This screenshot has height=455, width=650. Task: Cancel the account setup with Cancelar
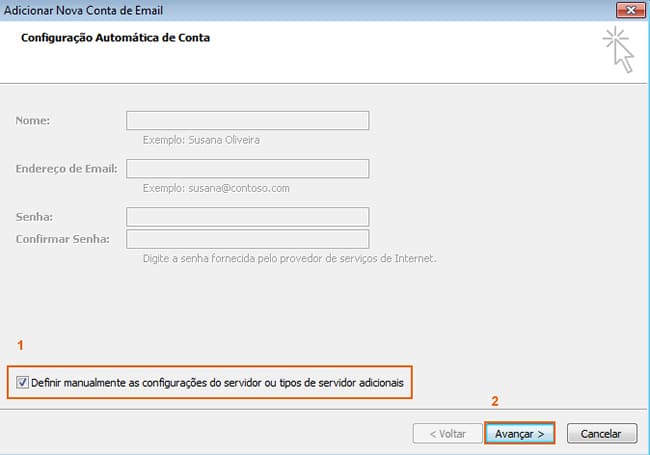(601, 433)
